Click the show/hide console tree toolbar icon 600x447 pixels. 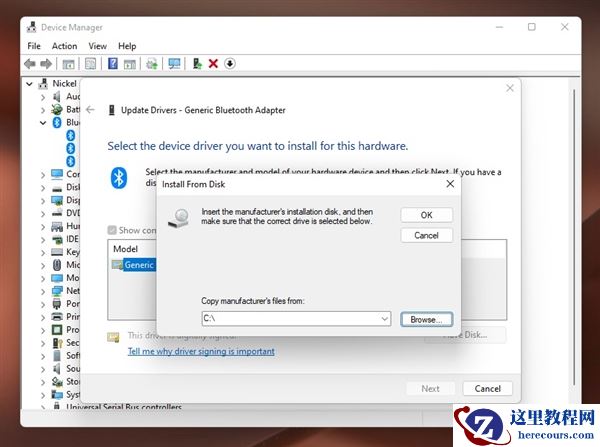pos(68,64)
